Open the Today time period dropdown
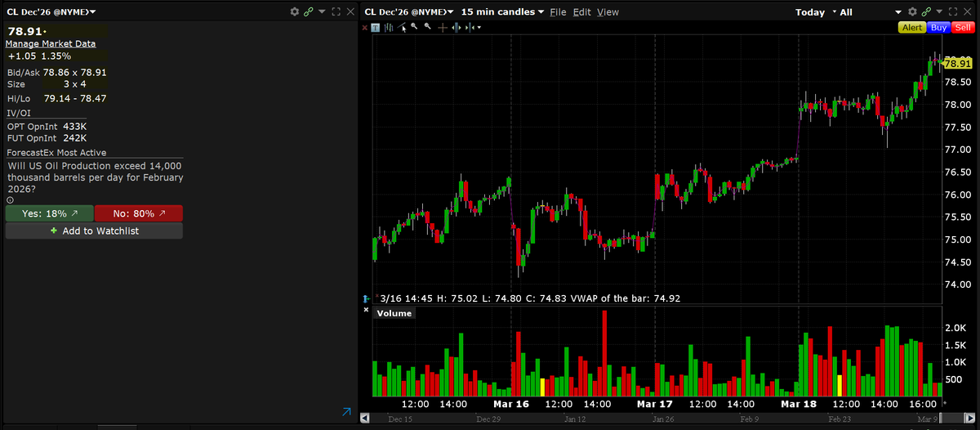This screenshot has height=430, width=980. tap(816, 12)
